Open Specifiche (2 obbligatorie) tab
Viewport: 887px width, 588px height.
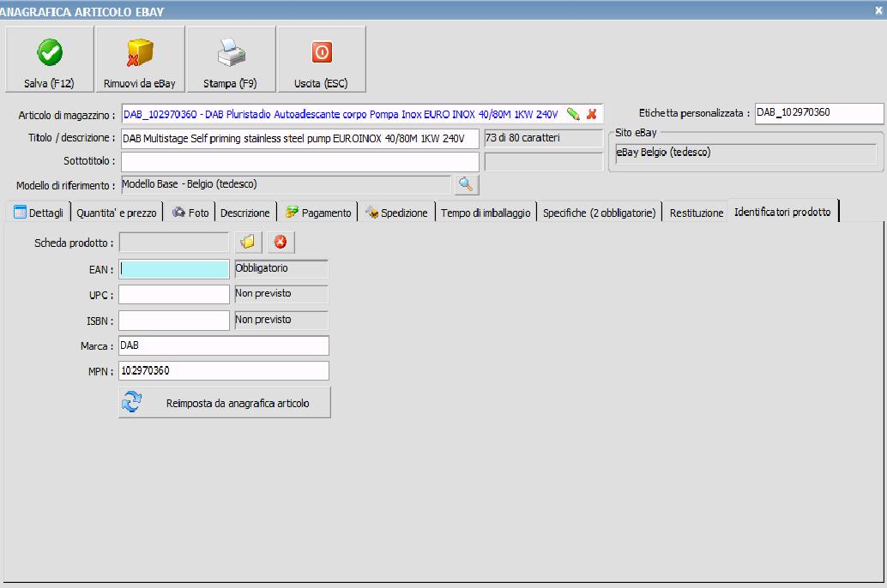pos(599,213)
